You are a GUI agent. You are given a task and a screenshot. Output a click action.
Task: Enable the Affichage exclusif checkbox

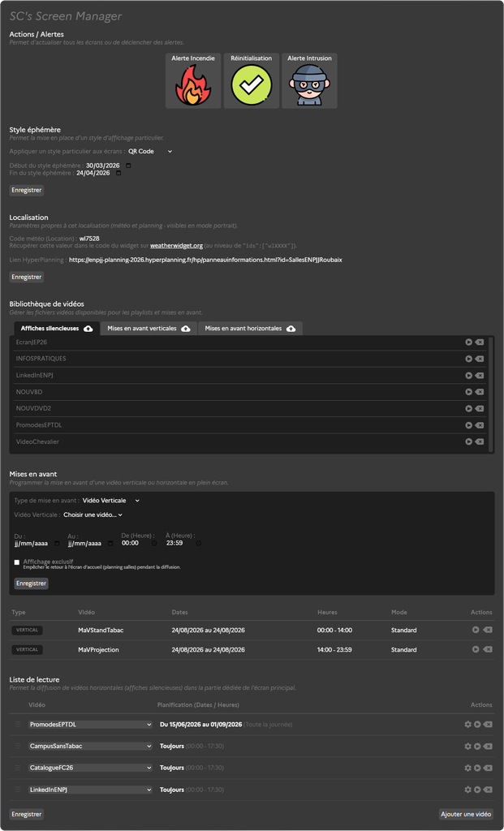pyautogui.click(x=17, y=562)
